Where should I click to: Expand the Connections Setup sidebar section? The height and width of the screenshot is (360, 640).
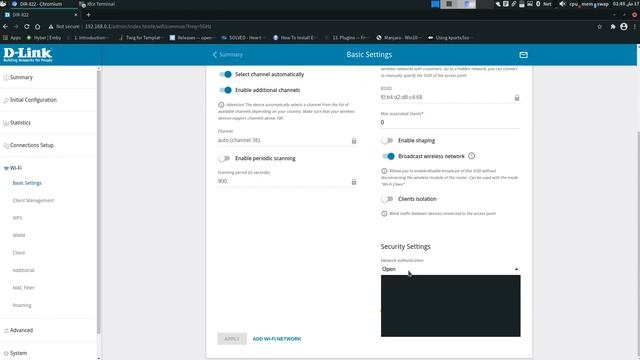click(32, 145)
